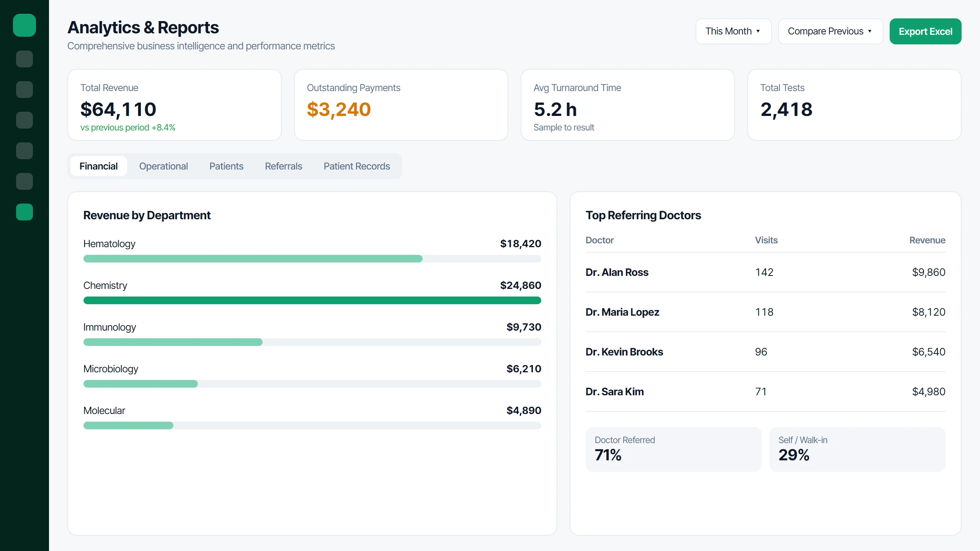The height and width of the screenshot is (551, 980).
Task: Select the Dr. Sara Kim row name
Action: click(x=614, y=392)
